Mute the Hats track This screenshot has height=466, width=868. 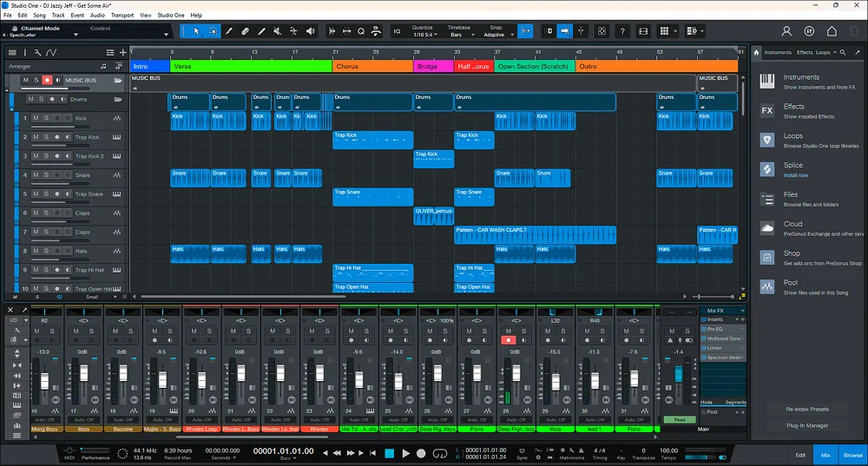(36, 251)
